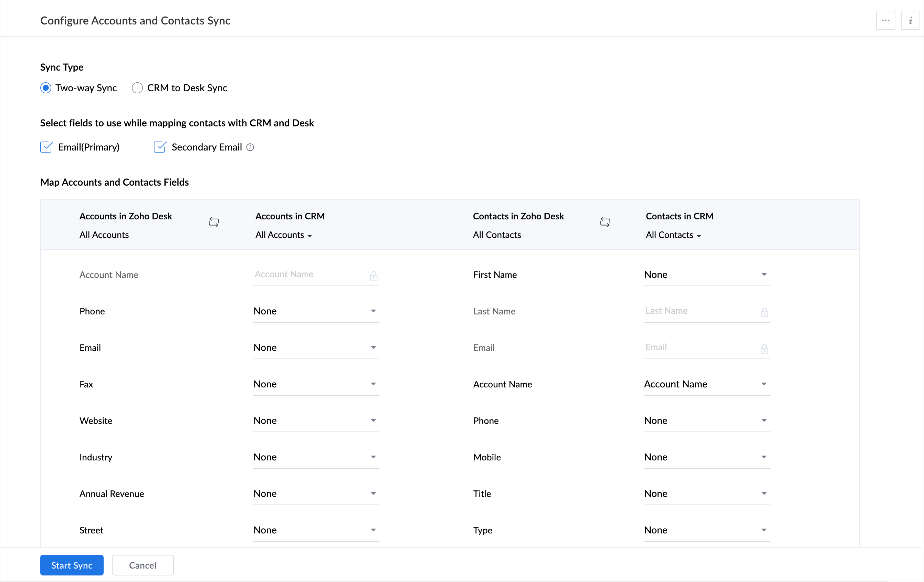Select the Two-way Sync radio option

click(x=46, y=88)
